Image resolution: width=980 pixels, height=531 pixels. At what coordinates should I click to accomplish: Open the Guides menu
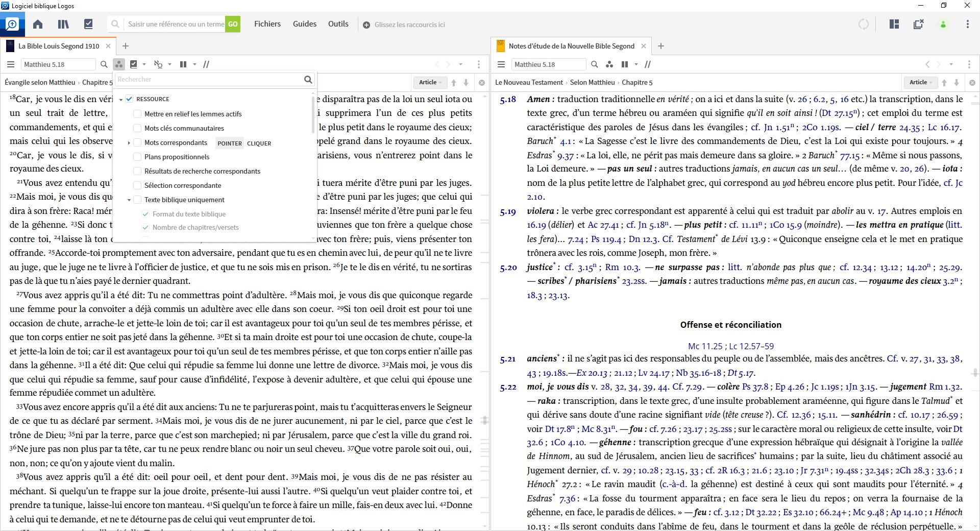click(x=305, y=24)
